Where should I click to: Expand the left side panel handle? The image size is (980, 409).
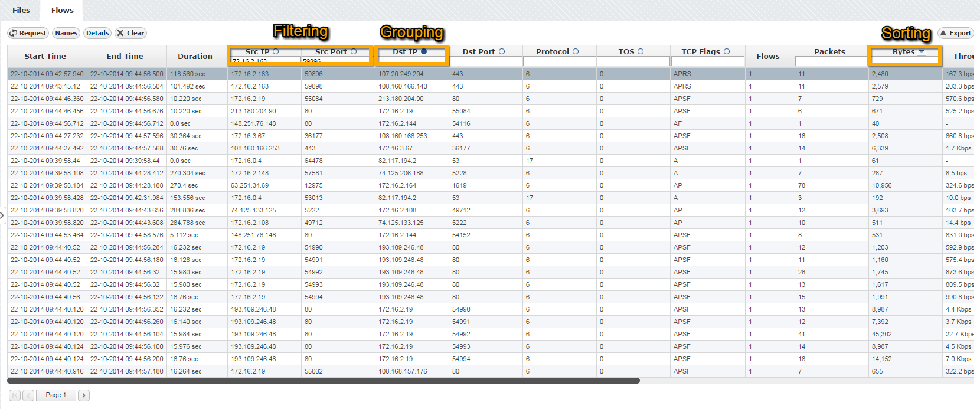coord(2,215)
